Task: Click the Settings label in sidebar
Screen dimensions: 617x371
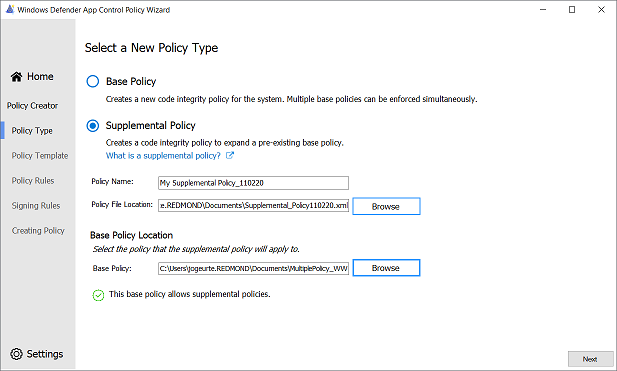Action: pos(45,354)
